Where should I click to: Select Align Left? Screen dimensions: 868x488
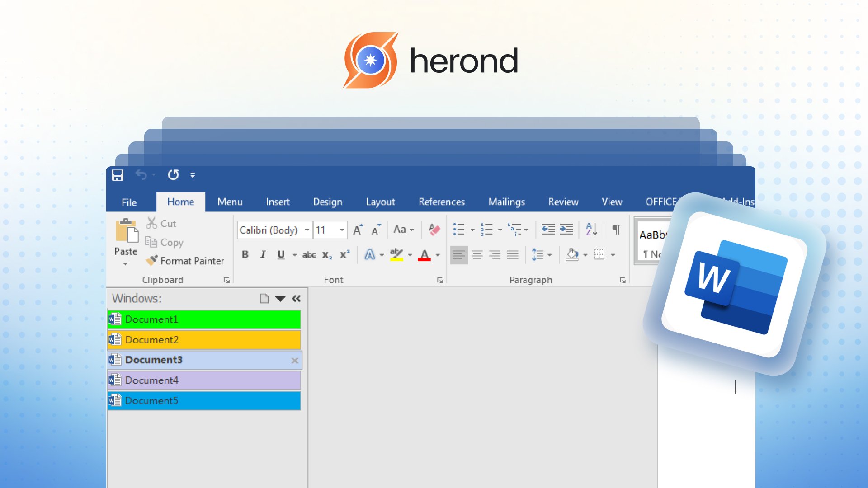(x=459, y=255)
